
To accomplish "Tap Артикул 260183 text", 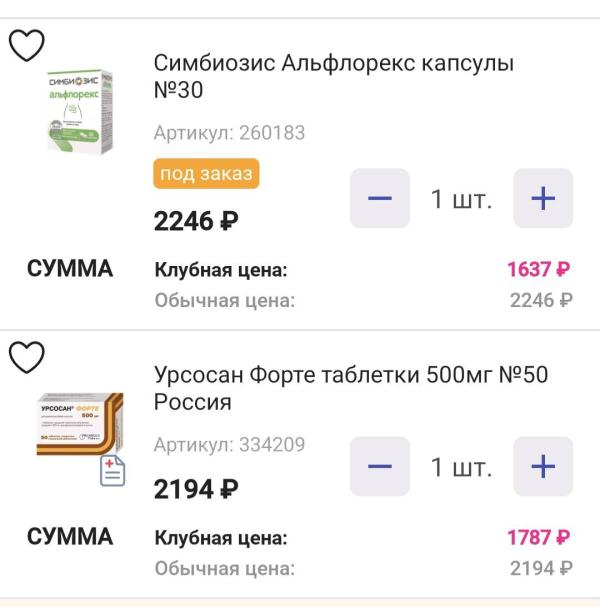I will pyautogui.click(x=229, y=133).
